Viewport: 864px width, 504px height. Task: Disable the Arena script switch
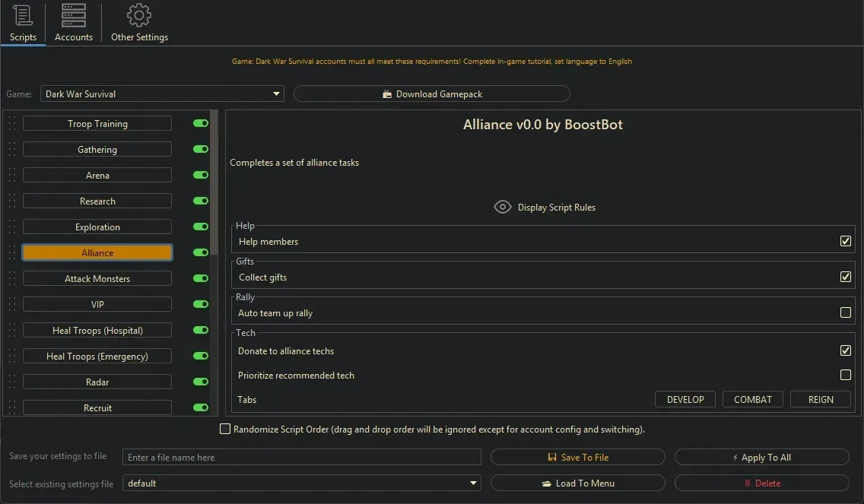201,175
